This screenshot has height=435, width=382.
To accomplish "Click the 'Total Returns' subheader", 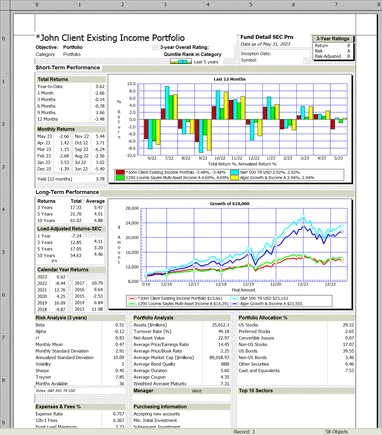I will 53,79.
